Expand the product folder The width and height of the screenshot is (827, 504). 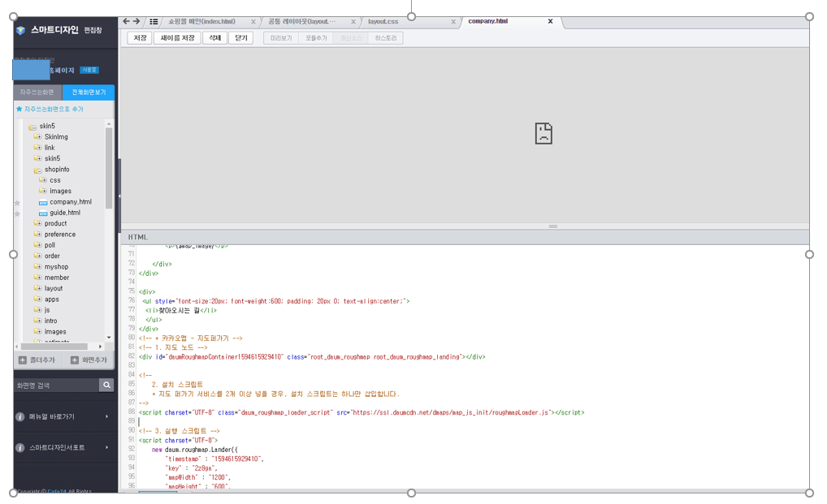(x=37, y=223)
